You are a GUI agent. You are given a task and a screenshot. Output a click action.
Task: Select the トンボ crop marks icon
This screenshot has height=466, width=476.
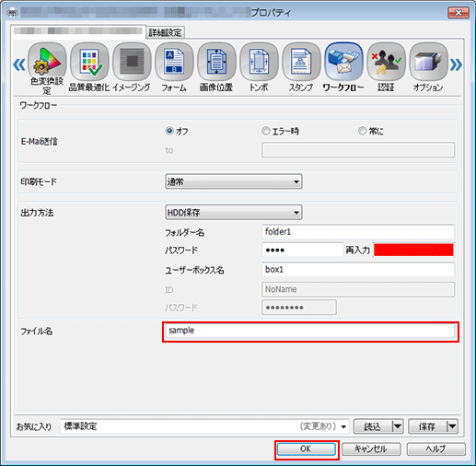259,62
